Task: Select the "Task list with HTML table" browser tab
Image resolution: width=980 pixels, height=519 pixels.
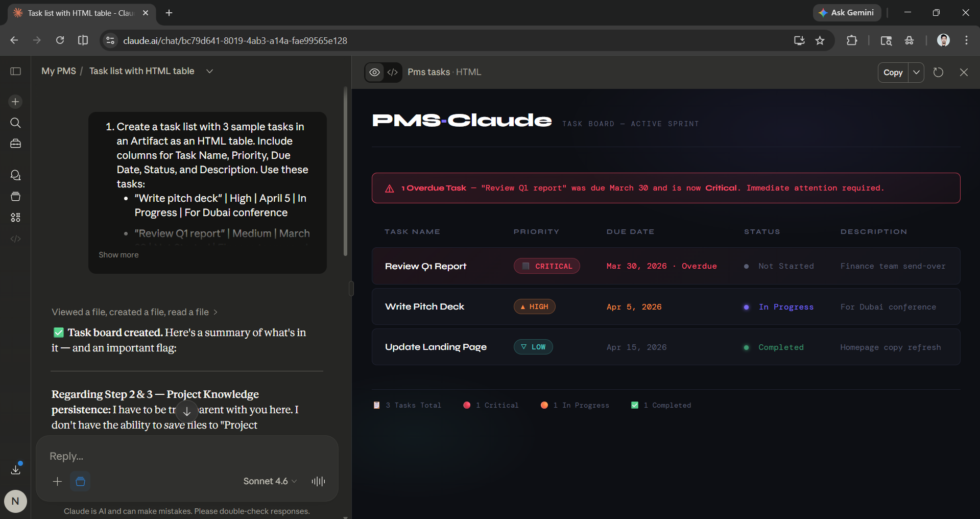Action: pos(81,13)
